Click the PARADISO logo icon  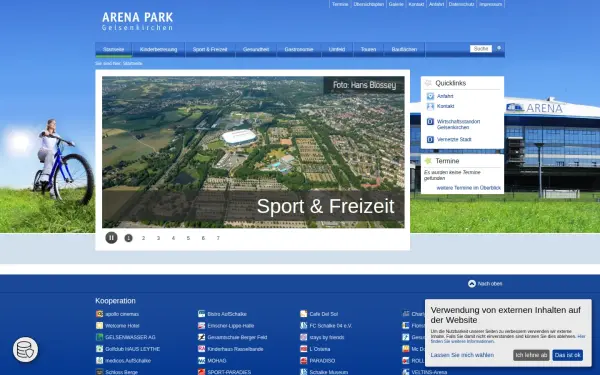(x=304, y=360)
